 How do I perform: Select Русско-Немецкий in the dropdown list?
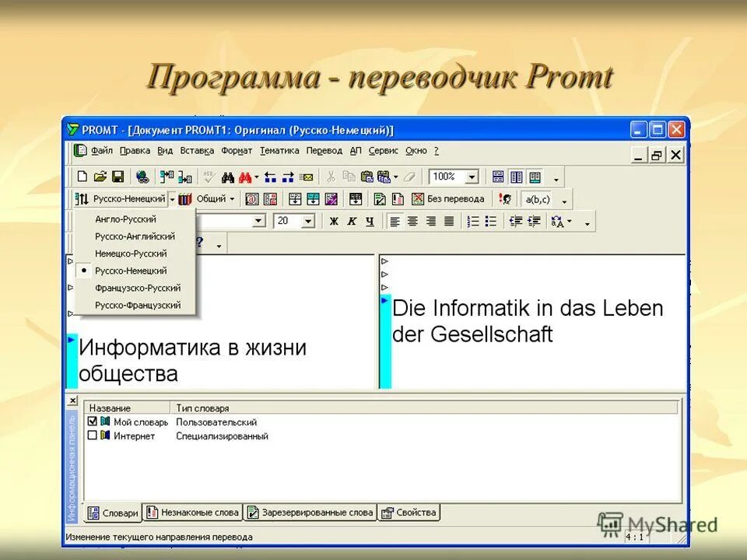point(131,271)
